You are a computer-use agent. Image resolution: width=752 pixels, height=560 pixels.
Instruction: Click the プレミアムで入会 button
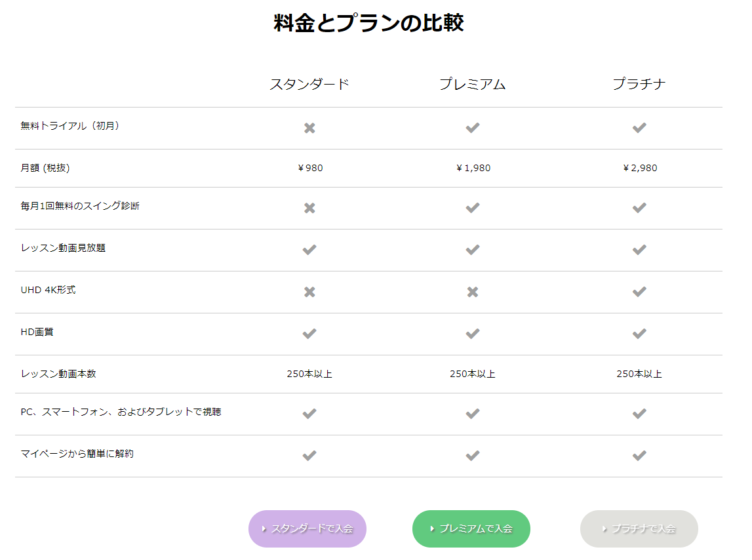pos(471,529)
